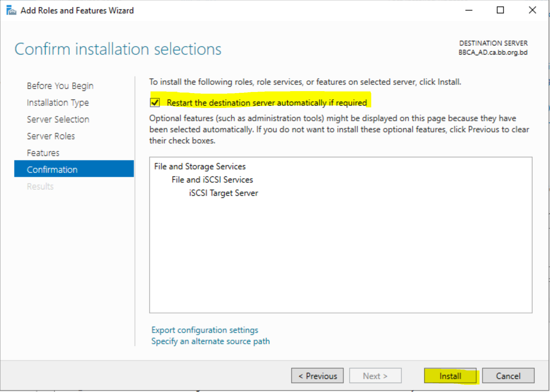Switch to the Server Roles step

coord(51,136)
